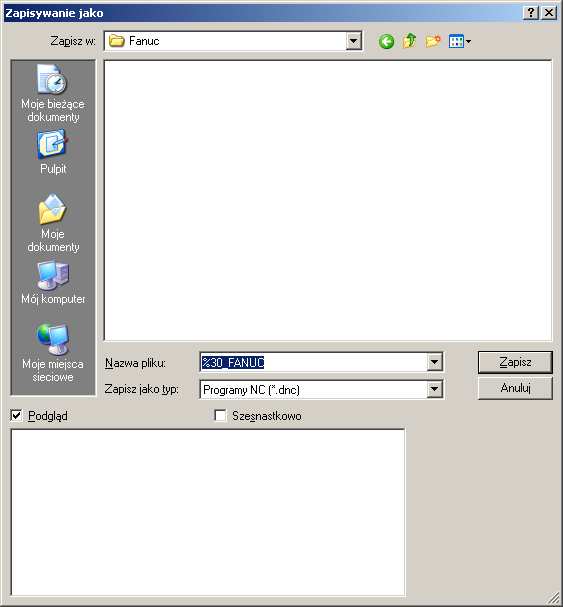Open Moje miejsca sieciowe shortcut

tap(53, 353)
